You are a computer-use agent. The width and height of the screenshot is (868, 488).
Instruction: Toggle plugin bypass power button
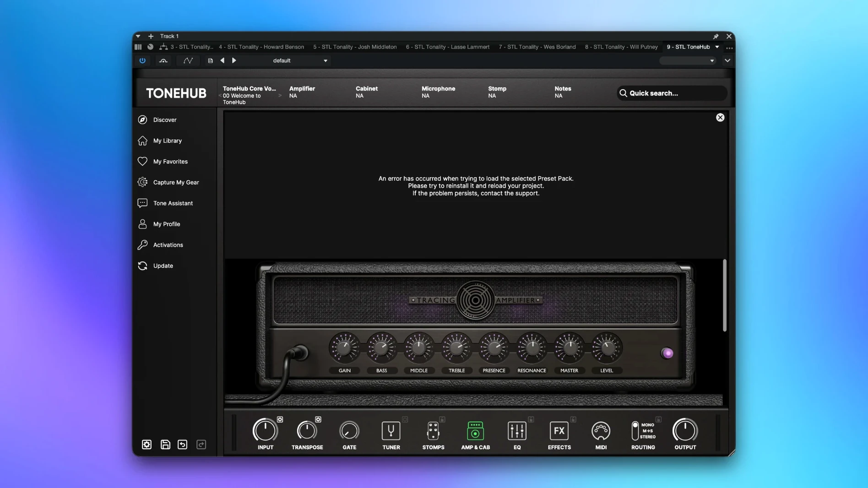coord(142,60)
